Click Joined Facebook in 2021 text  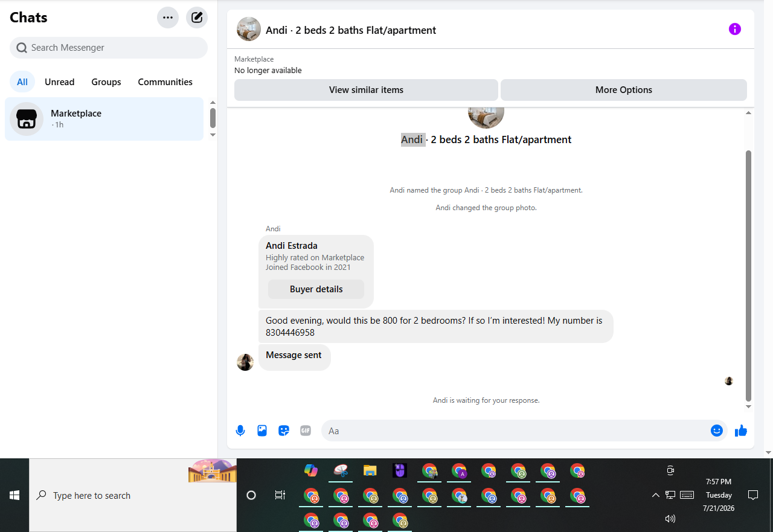[308, 267]
